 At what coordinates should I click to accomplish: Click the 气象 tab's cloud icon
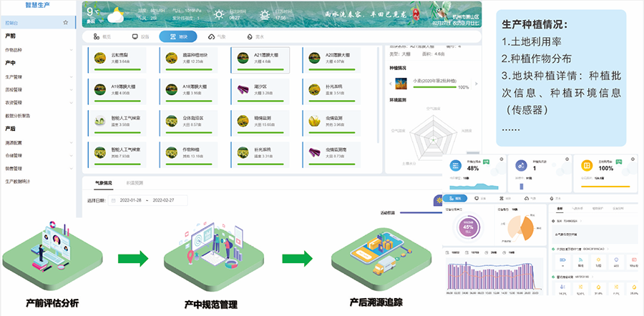click(x=212, y=36)
